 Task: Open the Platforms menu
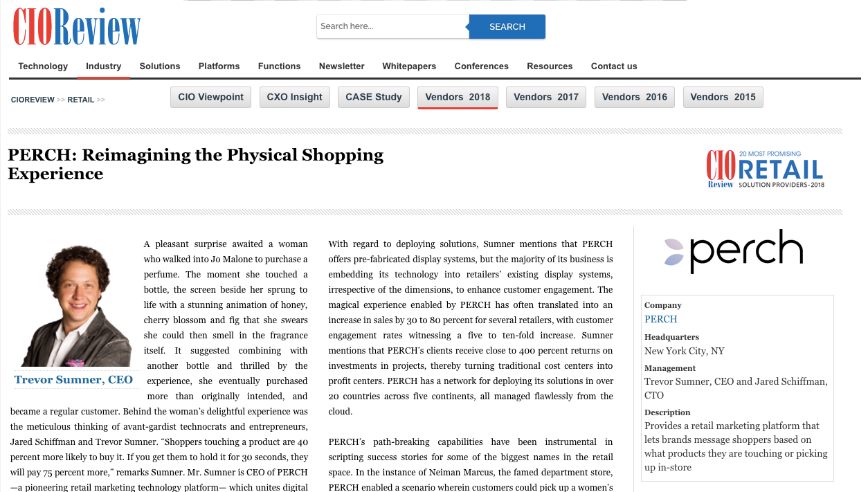coord(219,66)
